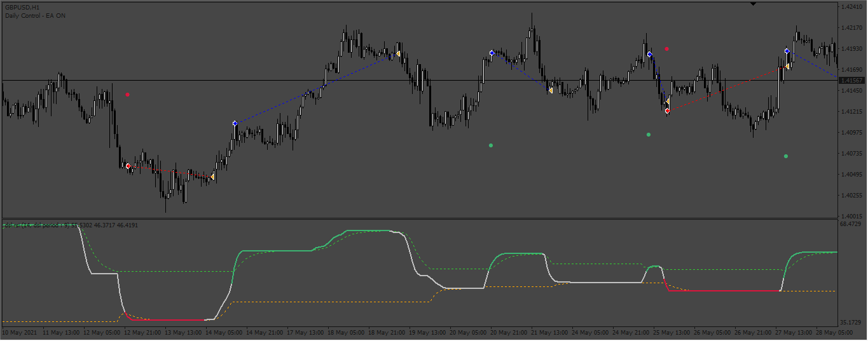Select the blue diamond marker on 20 May
This screenshot has height=341, width=868.
point(492,53)
